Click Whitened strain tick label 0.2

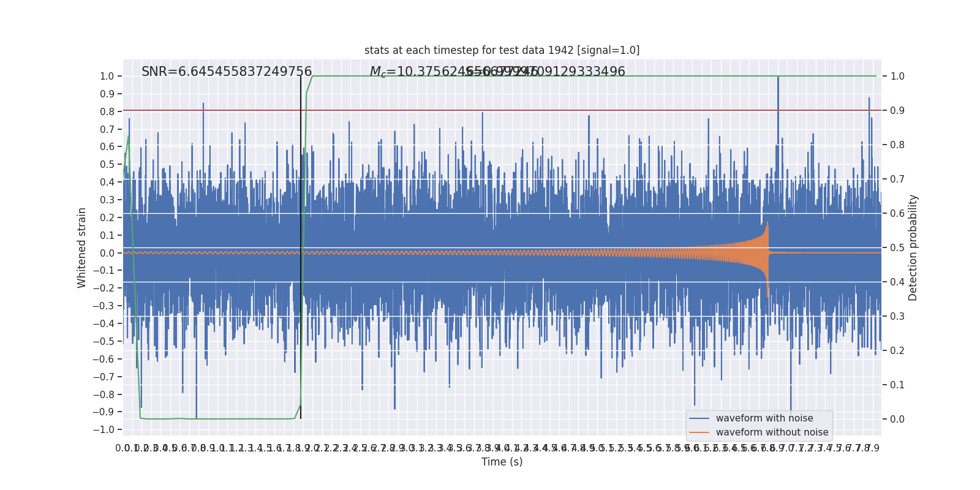coord(107,218)
